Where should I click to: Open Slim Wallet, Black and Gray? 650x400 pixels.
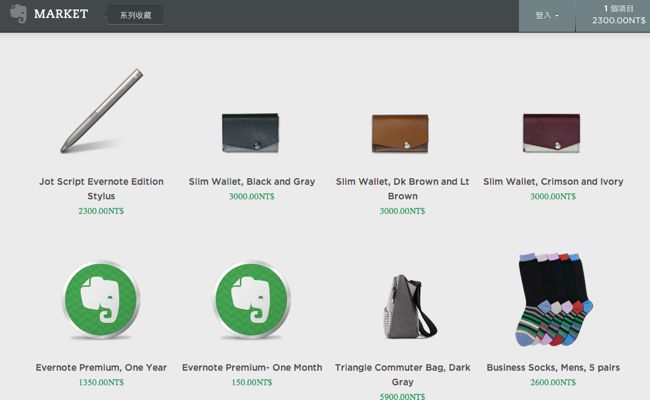(x=252, y=182)
